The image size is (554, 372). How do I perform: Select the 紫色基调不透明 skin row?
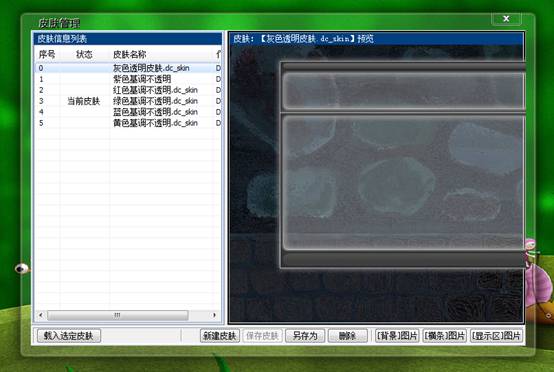point(128,79)
